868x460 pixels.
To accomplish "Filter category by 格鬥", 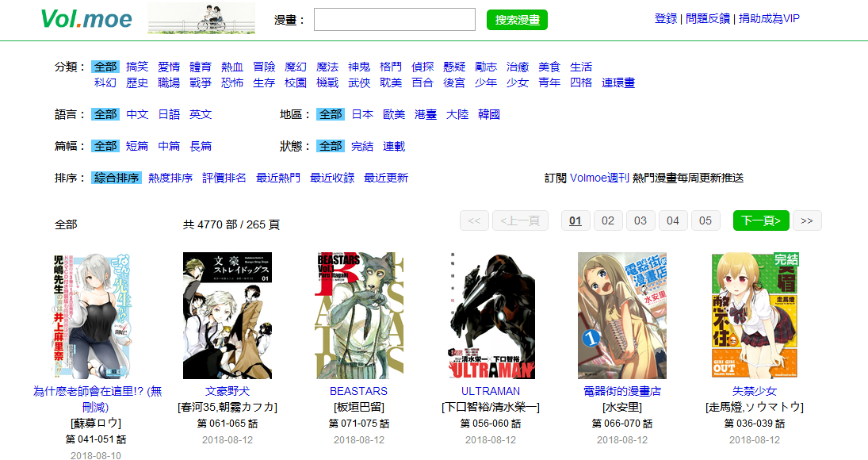I will click(391, 67).
